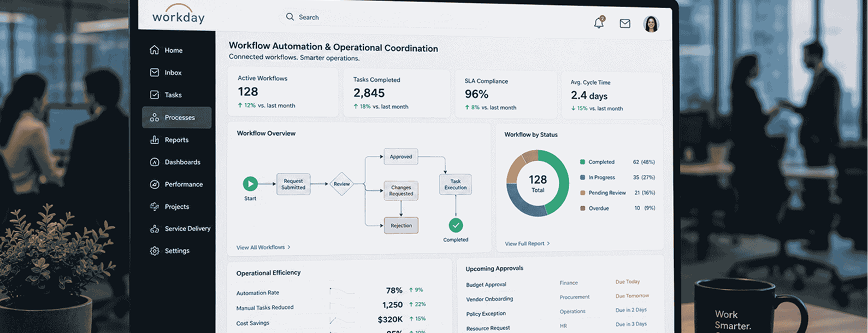Open the user profile avatar
This screenshot has height=333, width=868.
click(x=651, y=24)
